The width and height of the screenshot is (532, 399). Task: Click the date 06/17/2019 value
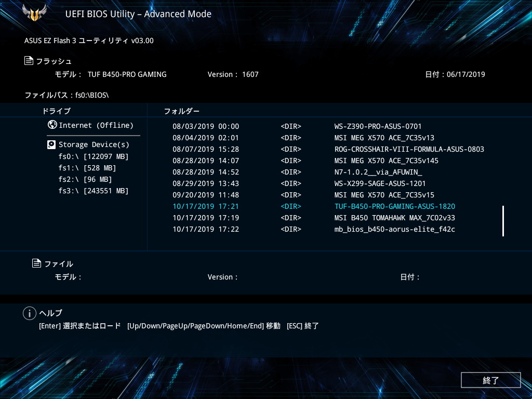point(466,74)
